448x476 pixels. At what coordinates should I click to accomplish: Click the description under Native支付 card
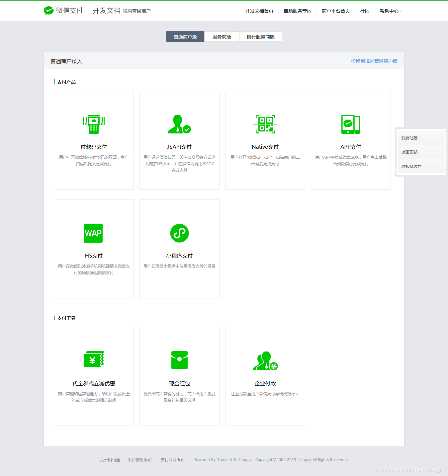pos(265,160)
